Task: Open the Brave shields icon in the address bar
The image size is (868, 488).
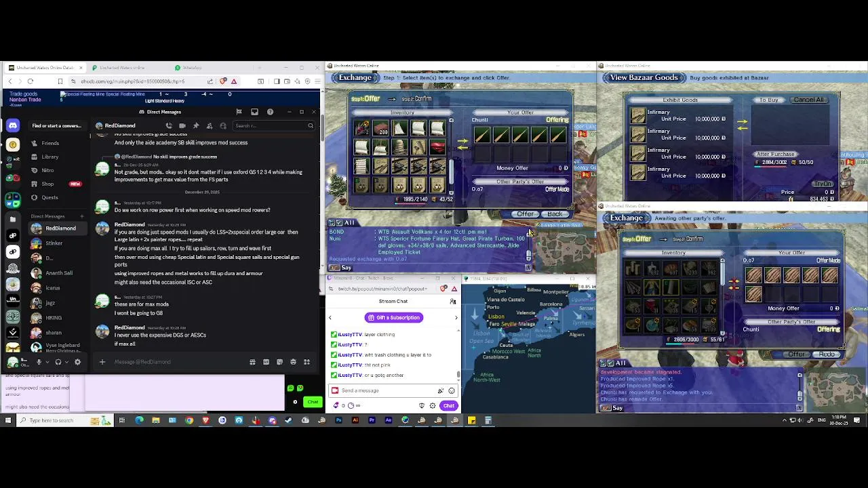Action: (222, 81)
